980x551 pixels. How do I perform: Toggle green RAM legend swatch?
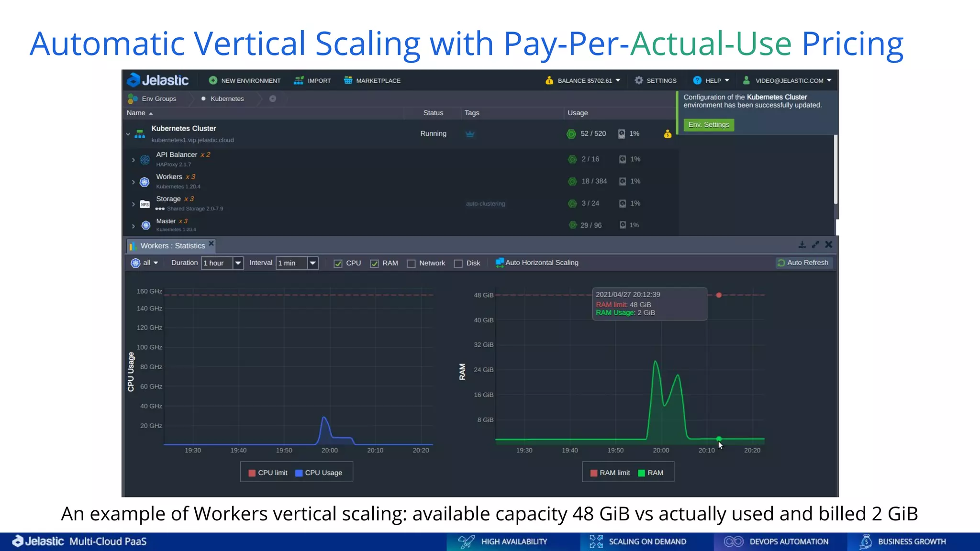click(642, 473)
